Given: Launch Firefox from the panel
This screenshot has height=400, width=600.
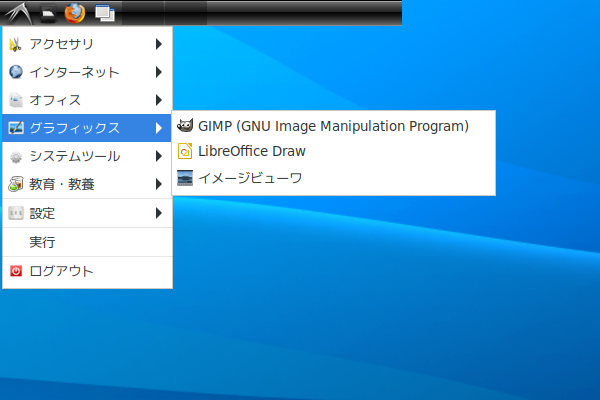Looking at the screenshot, I should (75, 13).
